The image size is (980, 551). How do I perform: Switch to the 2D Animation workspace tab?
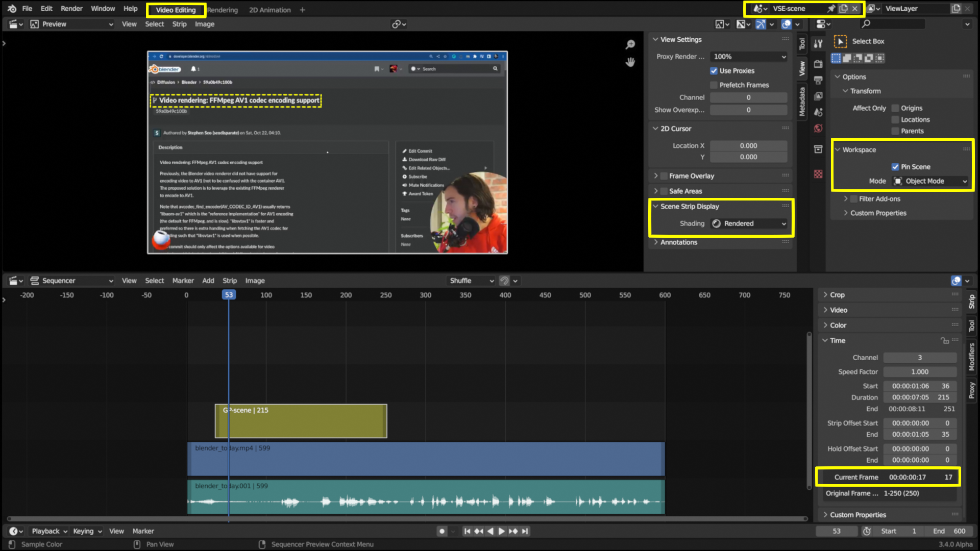coord(269,10)
